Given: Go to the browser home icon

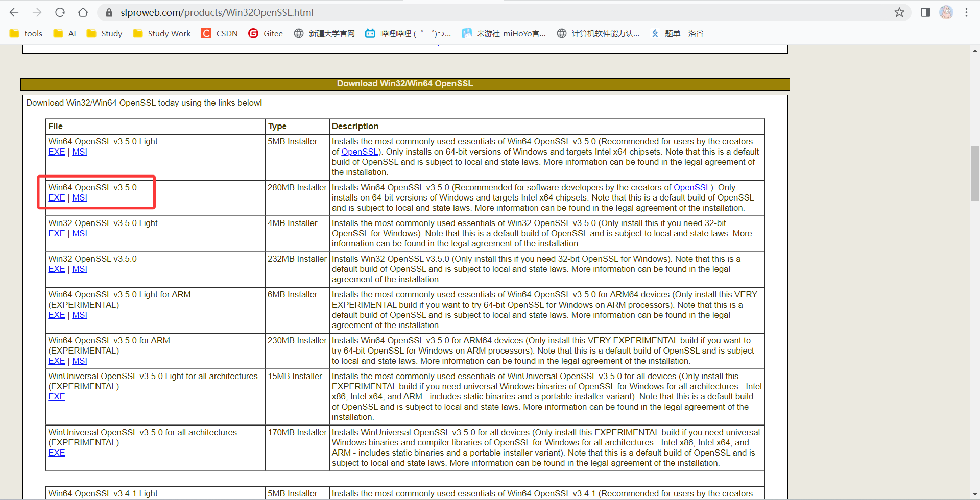Looking at the screenshot, I should (x=83, y=12).
